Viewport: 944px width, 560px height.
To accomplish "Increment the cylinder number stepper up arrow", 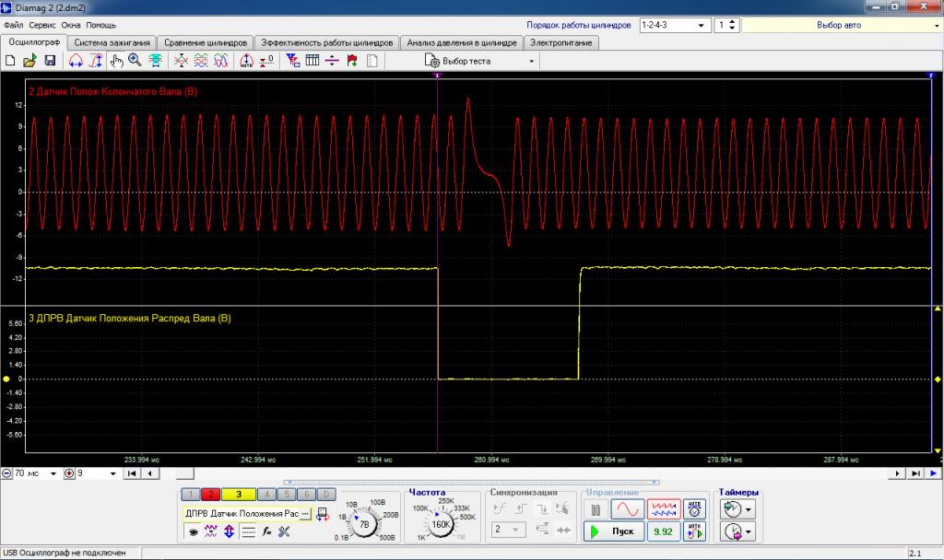I will [733, 22].
